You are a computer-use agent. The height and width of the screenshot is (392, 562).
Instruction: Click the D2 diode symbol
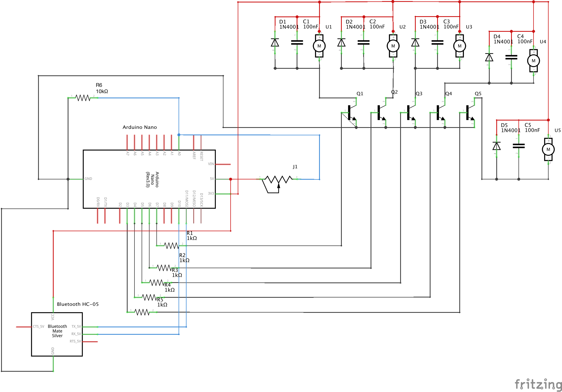(x=341, y=42)
